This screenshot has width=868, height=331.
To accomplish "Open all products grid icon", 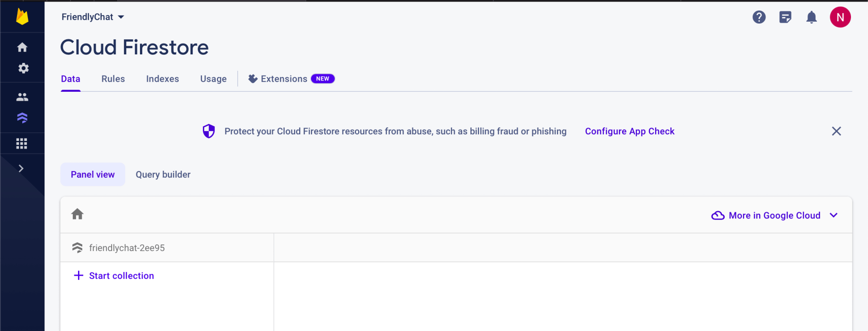I will click(x=22, y=144).
